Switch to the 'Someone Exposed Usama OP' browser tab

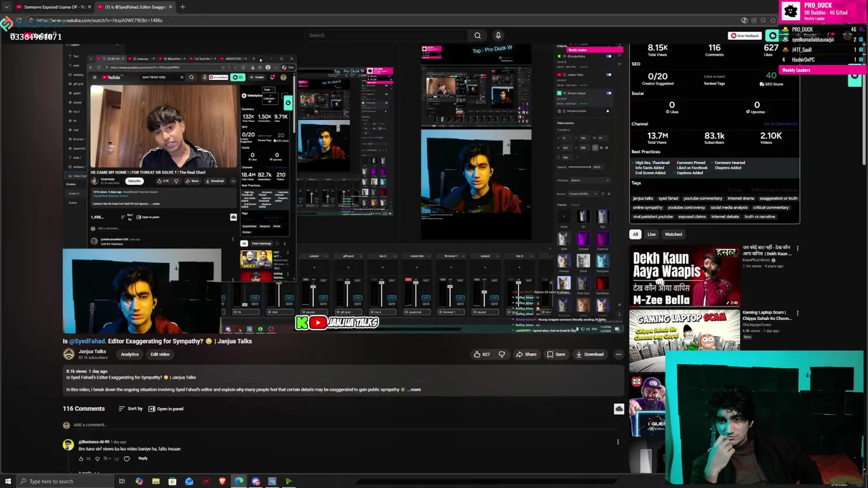point(53,7)
